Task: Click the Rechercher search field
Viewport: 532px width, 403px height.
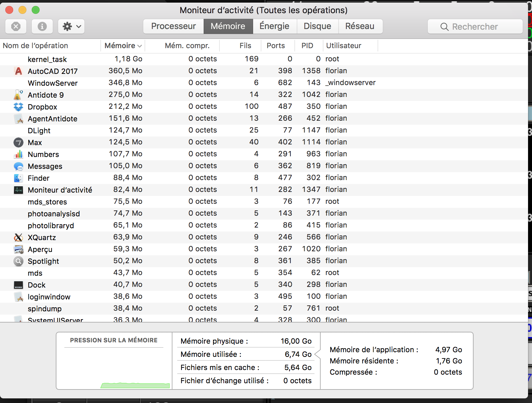Action: click(475, 27)
